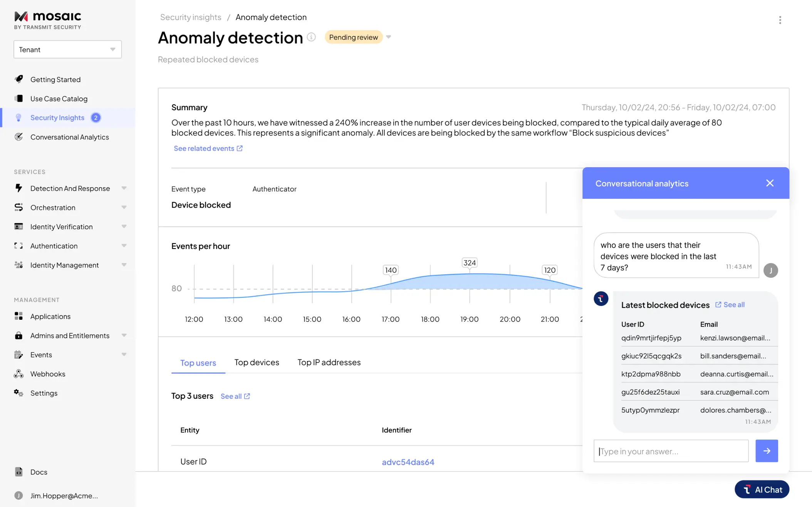Viewport: 812px width, 507px height.
Task: Click the Authentication service icon
Action: (x=18, y=245)
